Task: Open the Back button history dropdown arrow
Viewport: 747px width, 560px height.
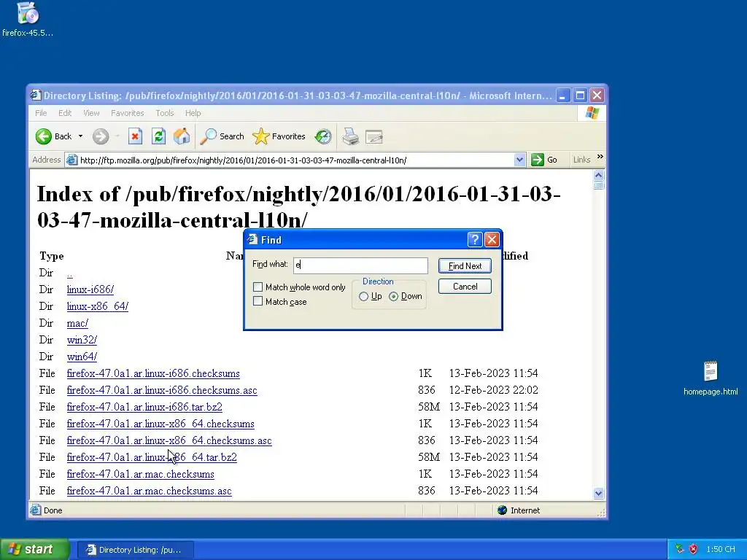Action: pyautogui.click(x=80, y=136)
